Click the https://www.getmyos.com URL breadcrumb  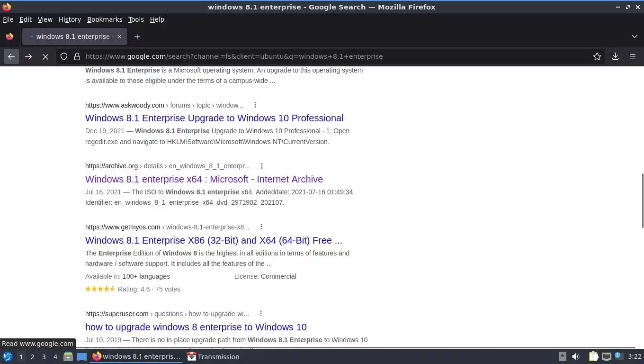123,227
